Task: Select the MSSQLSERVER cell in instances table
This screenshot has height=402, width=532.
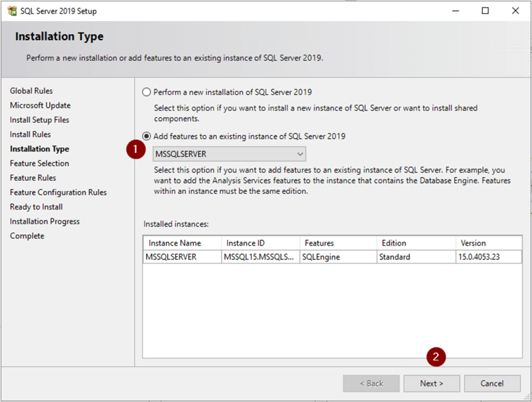Action: [183, 257]
